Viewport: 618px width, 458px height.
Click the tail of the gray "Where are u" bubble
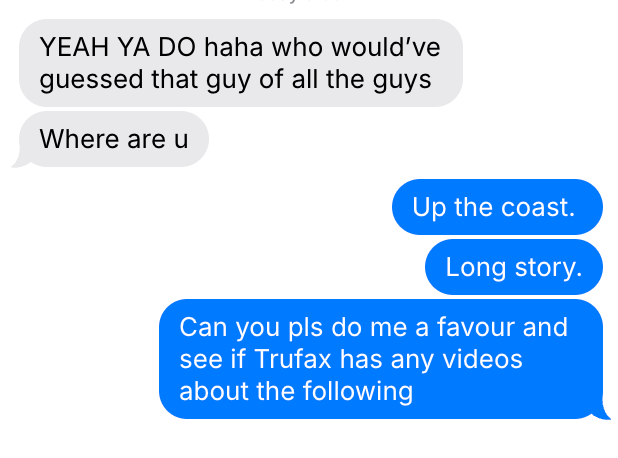click(19, 161)
